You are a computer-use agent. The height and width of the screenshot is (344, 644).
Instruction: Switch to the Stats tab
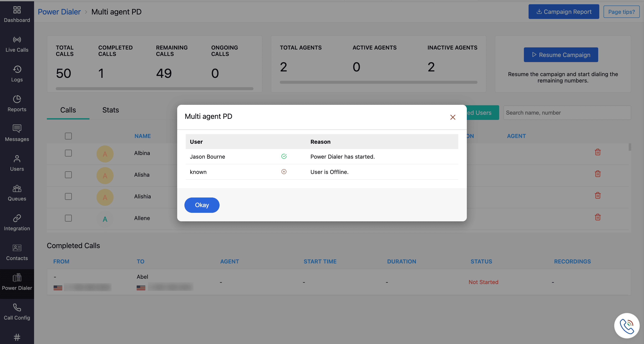[111, 110]
